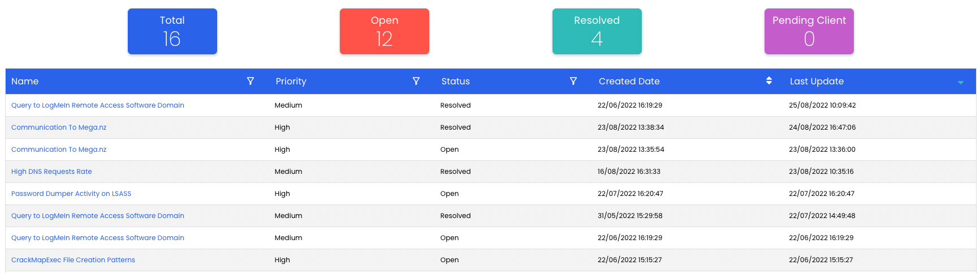
Task: Select created date 16/08/2022 16:31:33
Action: click(x=629, y=172)
